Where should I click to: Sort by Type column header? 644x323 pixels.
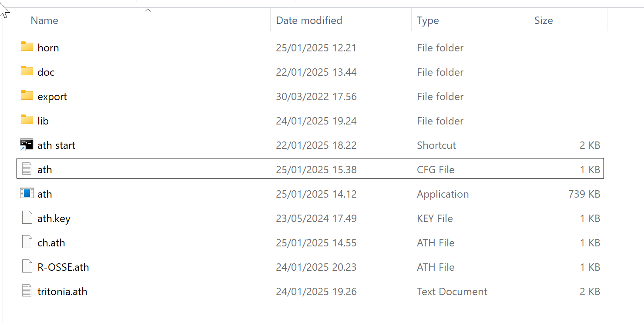coord(428,20)
